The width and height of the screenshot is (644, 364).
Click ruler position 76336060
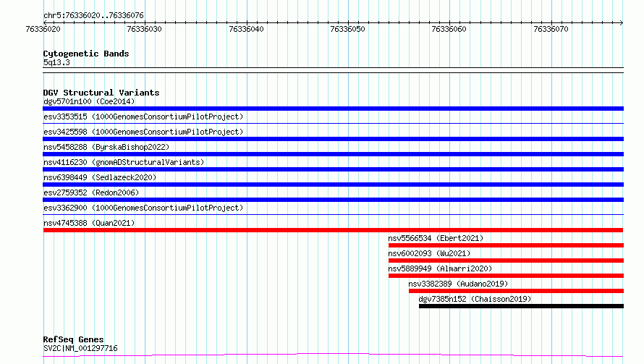(x=449, y=29)
